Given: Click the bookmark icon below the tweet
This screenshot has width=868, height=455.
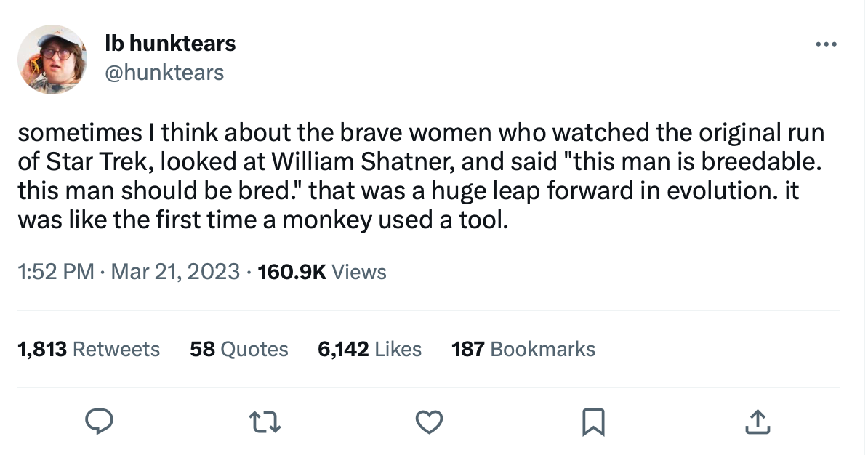Looking at the screenshot, I should [x=593, y=421].
